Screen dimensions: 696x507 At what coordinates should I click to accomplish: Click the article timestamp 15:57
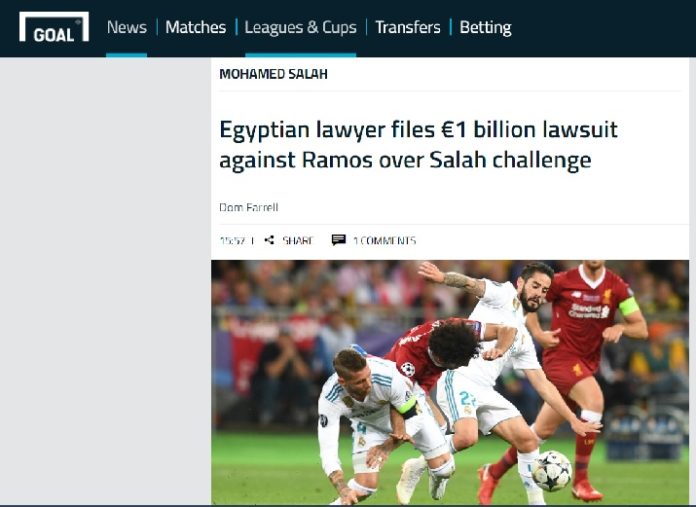click(232, 241)
